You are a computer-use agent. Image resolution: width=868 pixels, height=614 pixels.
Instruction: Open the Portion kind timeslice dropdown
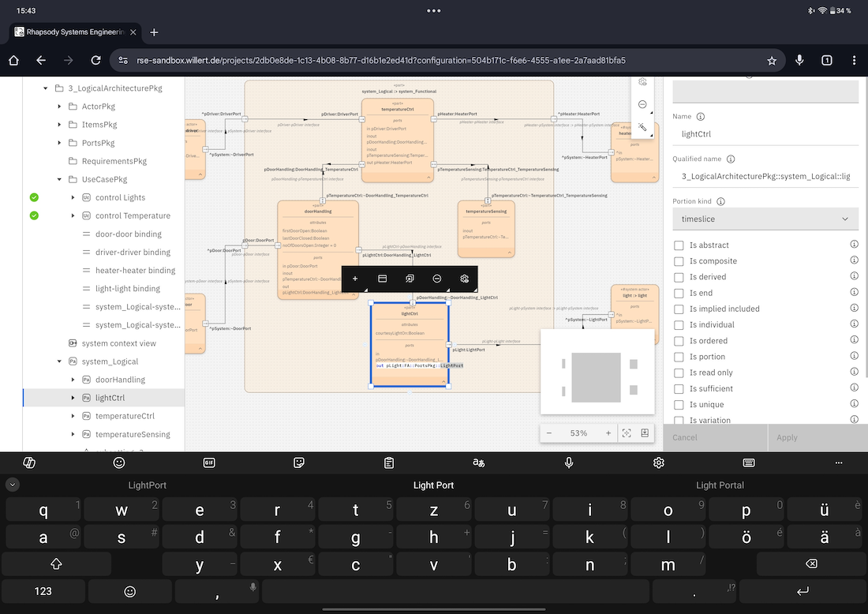[765, 219]
